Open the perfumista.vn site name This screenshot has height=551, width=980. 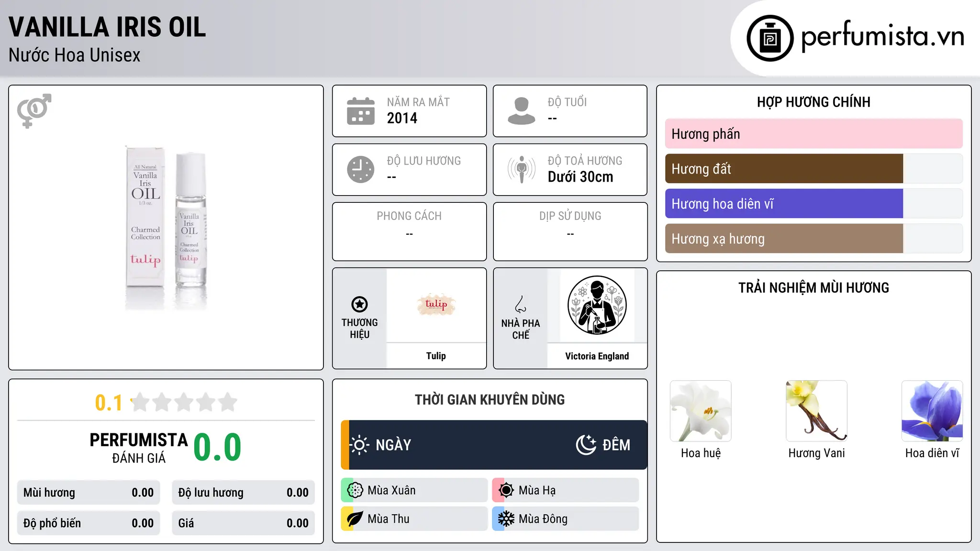tap(882, 36)
